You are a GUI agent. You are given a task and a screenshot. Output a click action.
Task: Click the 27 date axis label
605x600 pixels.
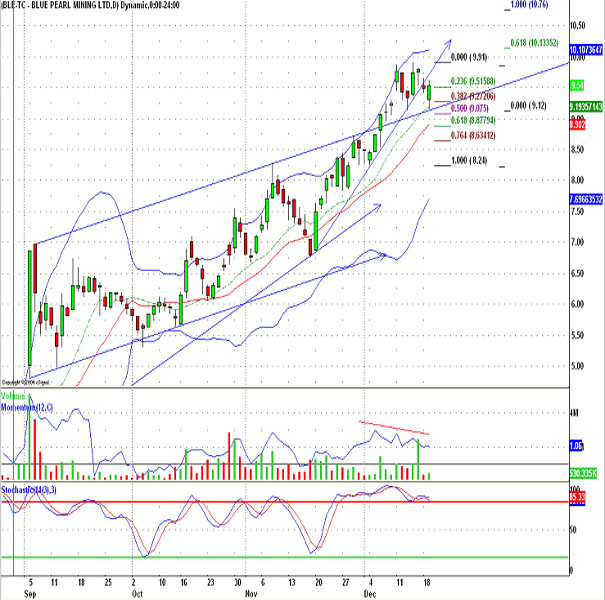(x=345, y=582)
